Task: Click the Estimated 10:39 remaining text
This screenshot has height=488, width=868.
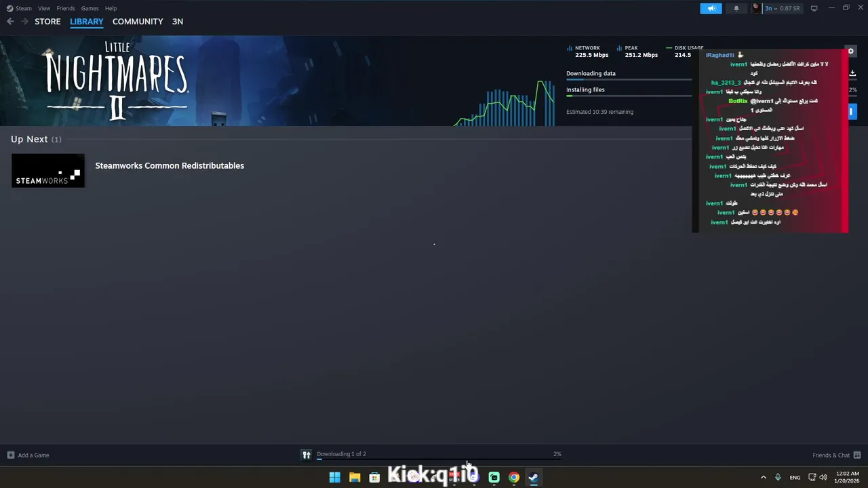Action: point(599,112)
